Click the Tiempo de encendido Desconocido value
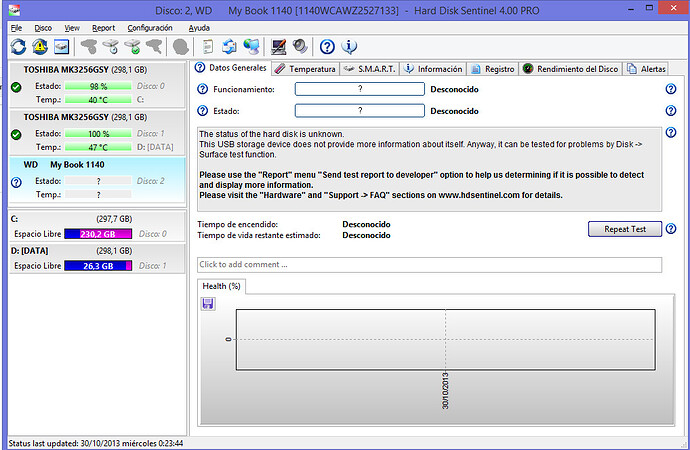The height and width of the screenshot is (450, 690). coord(366,224)
